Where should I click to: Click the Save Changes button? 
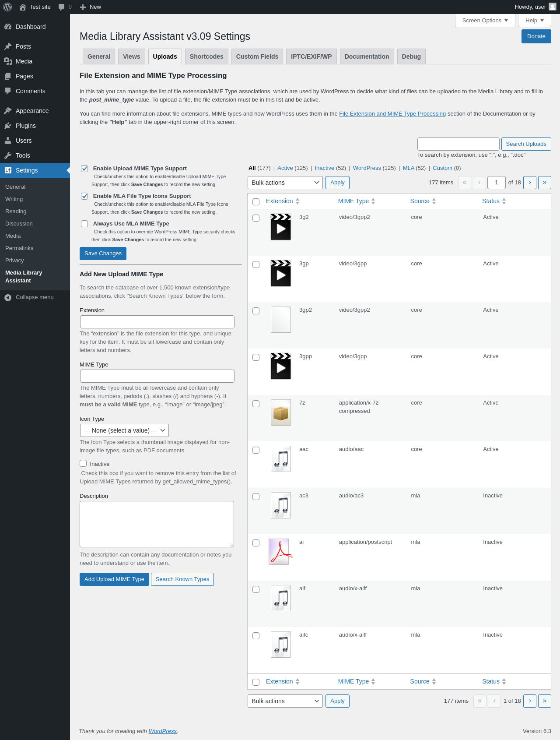click(103, 254)
